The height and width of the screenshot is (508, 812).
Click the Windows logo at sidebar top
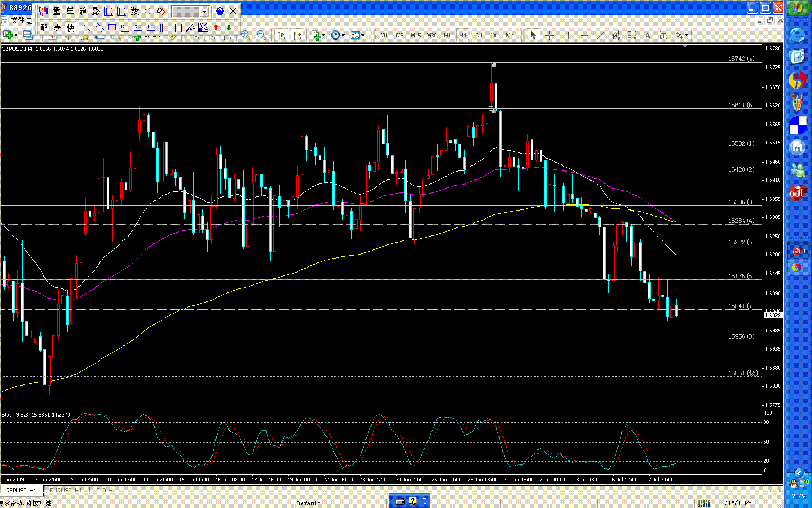797,8
